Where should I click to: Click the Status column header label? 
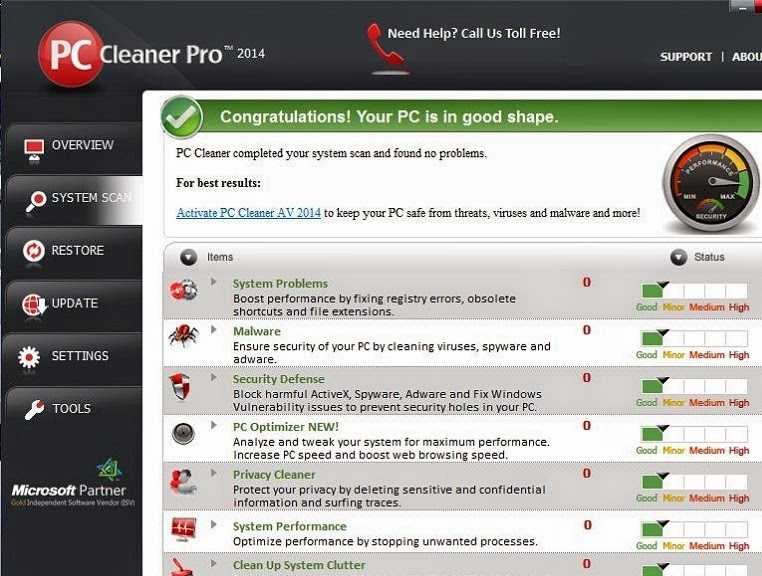(x=709, y=257)
